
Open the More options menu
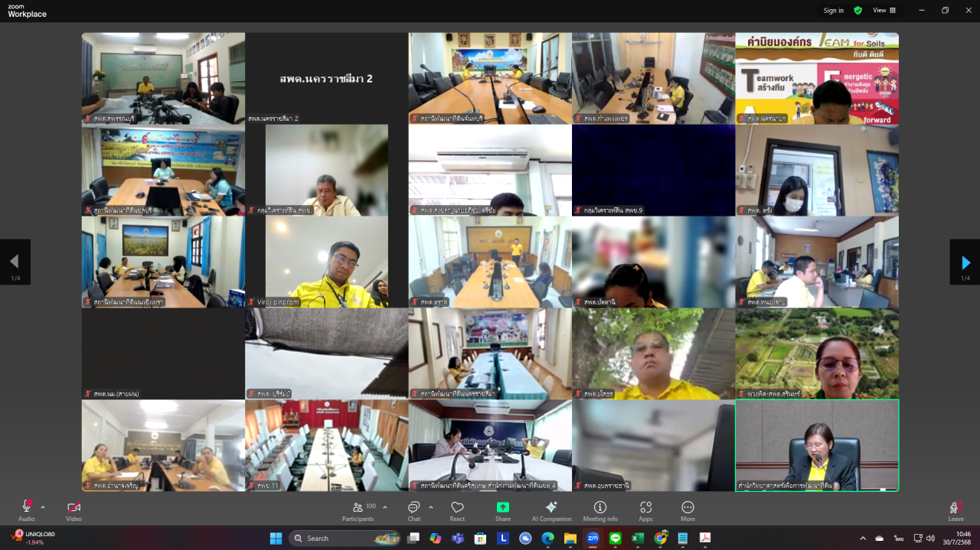[688, 509]
